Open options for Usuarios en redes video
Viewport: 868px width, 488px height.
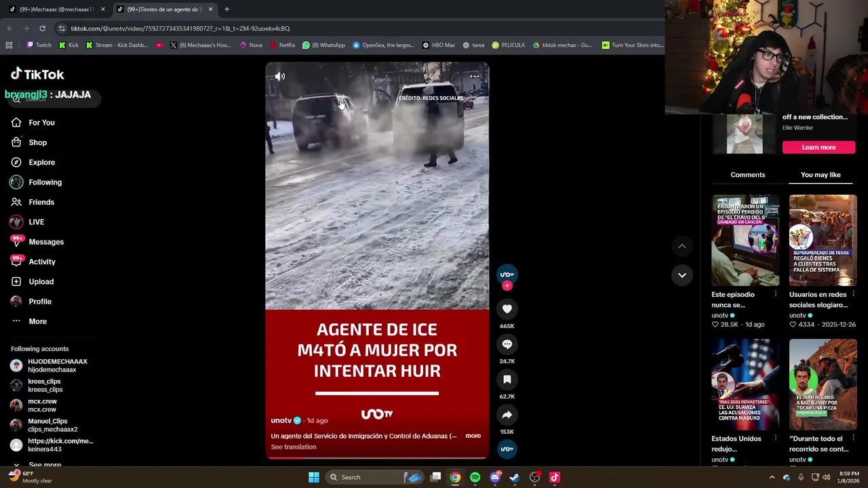coord(853,294)
